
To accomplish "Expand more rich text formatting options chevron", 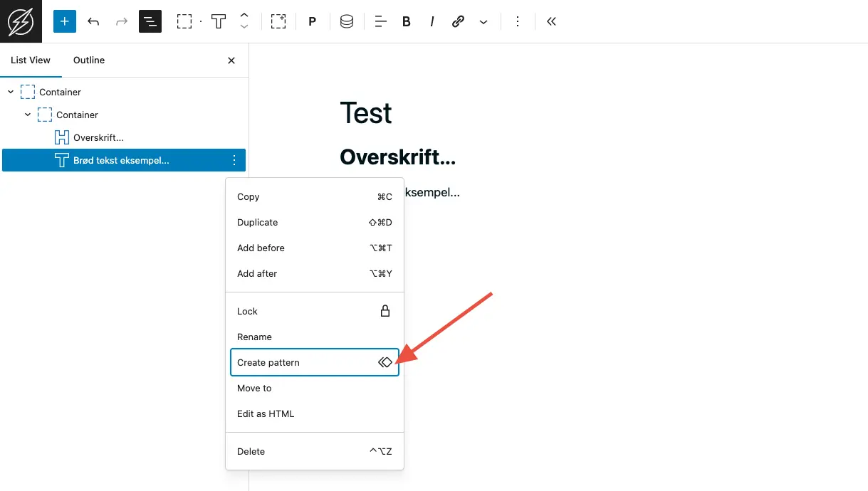I will (483, 21).
